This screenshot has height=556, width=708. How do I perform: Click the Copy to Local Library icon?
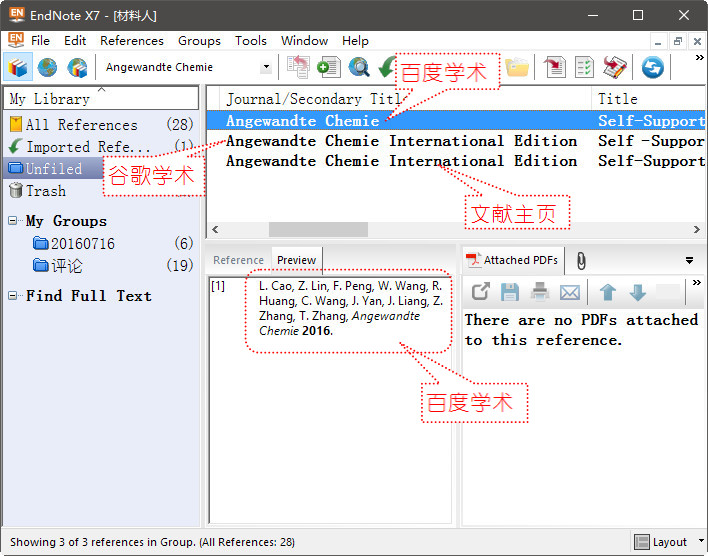click(298, 67)
